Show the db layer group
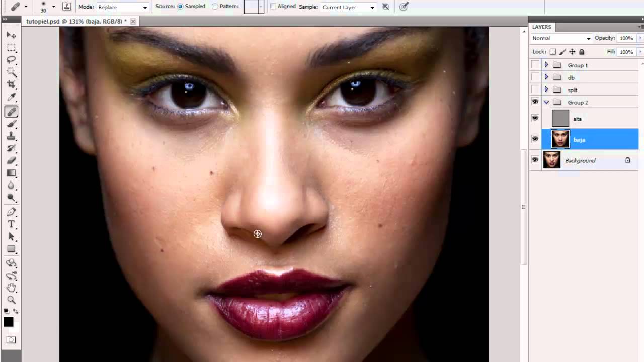The height and width of the screenshot is (362, 644). pyautogui.click(x=535, y=77)
